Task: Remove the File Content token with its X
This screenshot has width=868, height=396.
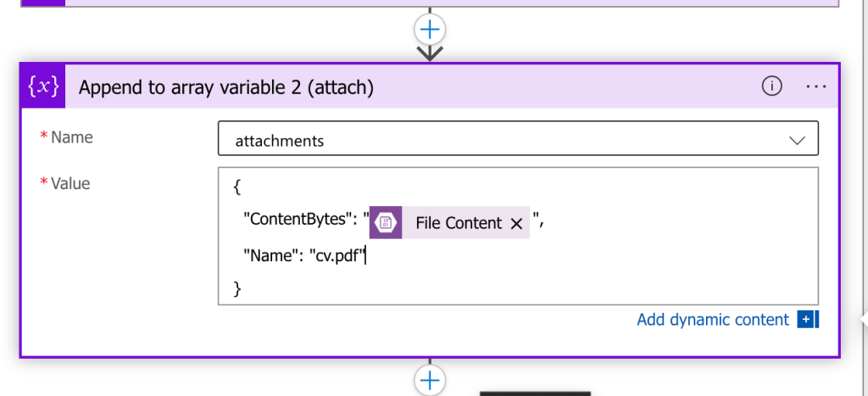Action: click(516, 224)
